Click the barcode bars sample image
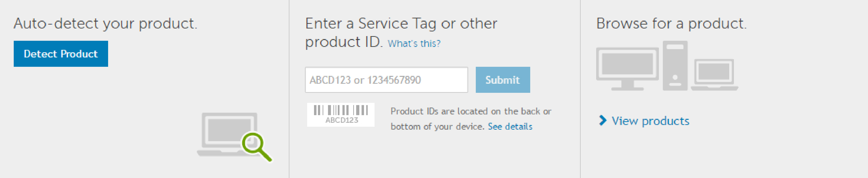 pyautogui.click(x=341, y=110)
